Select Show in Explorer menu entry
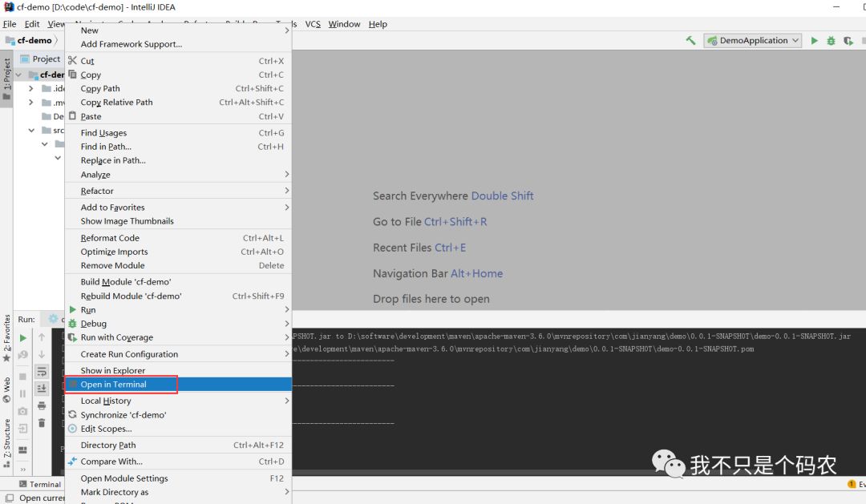866x504 pixels. (x=178, y=370)
